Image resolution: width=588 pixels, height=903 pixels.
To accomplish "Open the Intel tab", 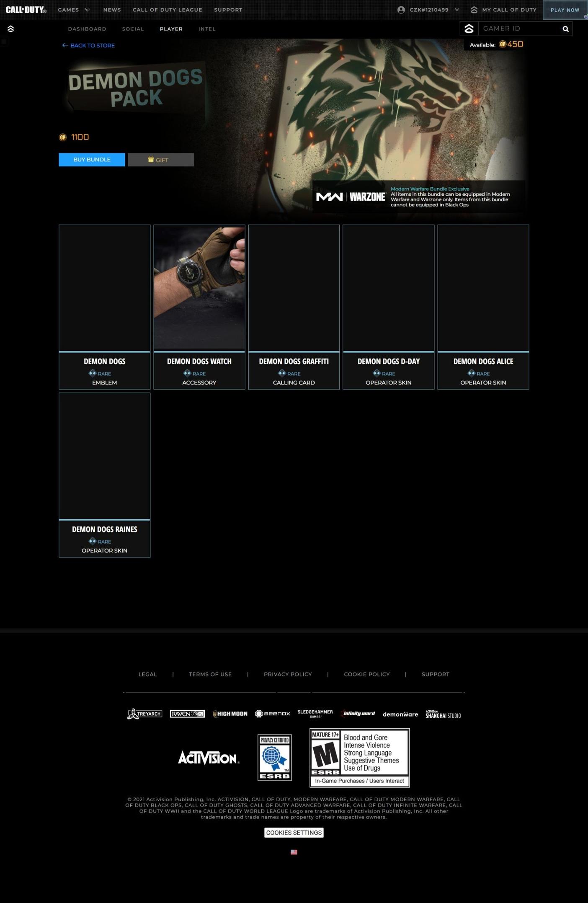I will click(x=207, y=29).
